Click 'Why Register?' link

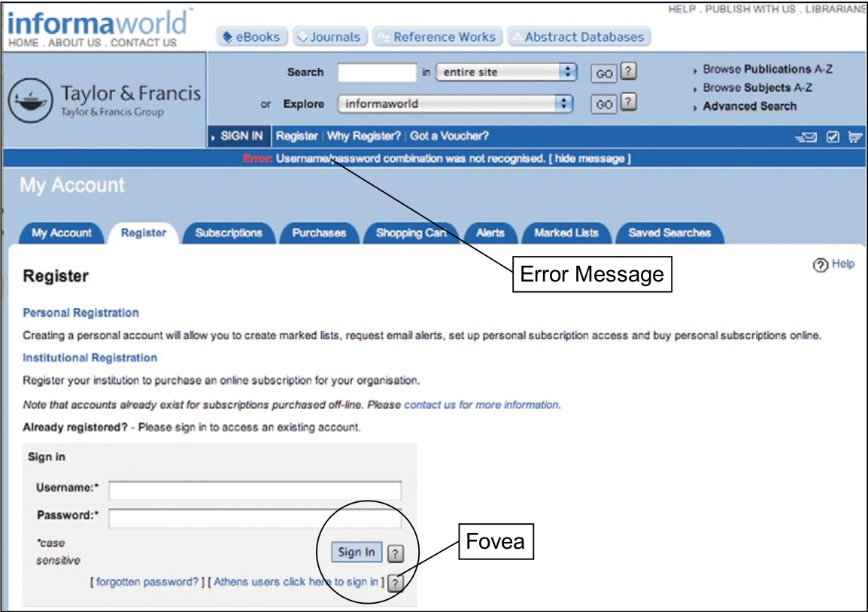pos(364,136)
